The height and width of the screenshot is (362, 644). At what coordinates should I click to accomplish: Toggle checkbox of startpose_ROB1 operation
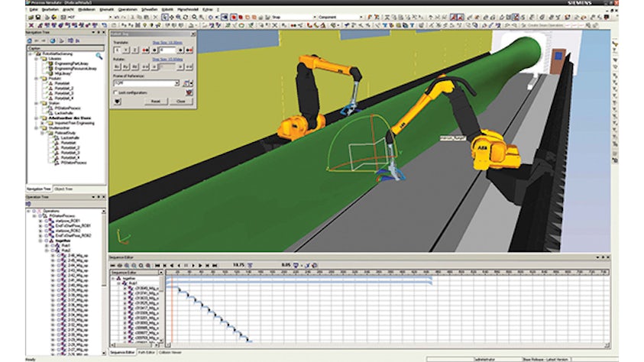click(47, 221)
